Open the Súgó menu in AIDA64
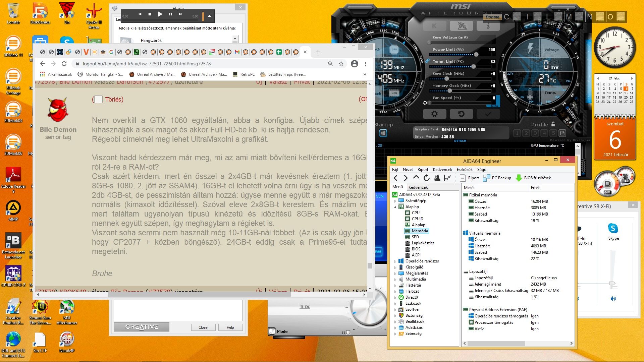Image resolution: width=644 pixels, height=362 pixels. click(482, 170)
